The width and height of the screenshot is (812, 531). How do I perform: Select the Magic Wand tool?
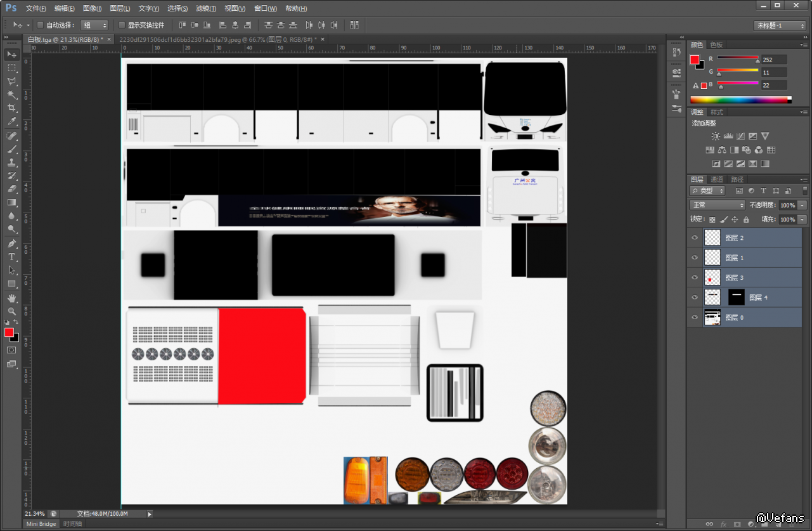[11, 95]
